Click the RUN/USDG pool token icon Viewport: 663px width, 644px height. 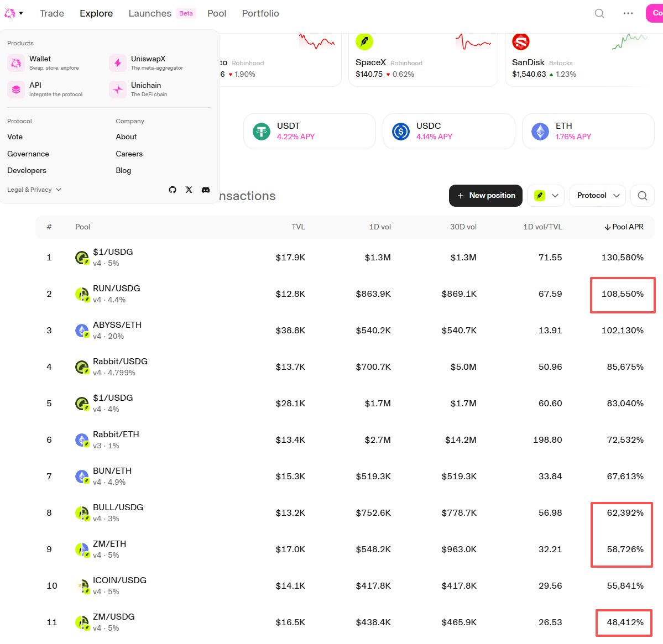82,294
